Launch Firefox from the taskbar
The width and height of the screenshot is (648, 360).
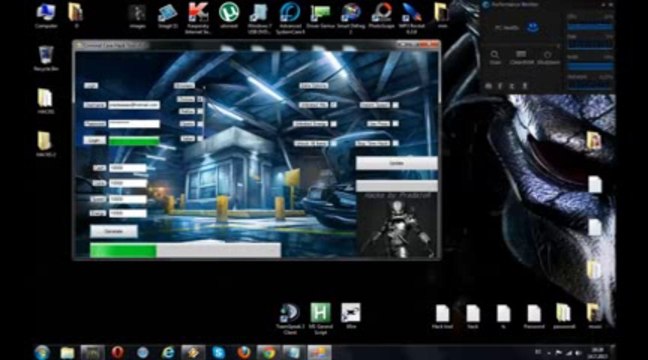click(x=244, y=353)
